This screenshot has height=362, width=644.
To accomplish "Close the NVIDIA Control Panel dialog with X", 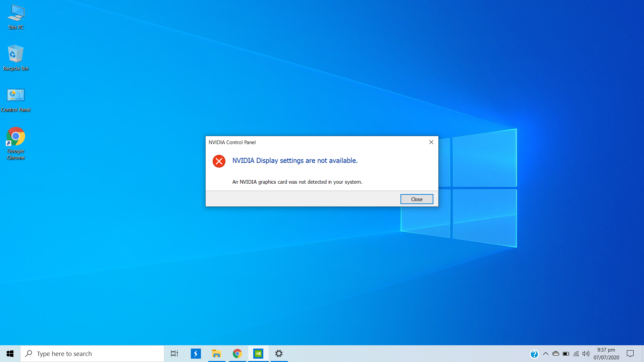I will tap(431, 142).
